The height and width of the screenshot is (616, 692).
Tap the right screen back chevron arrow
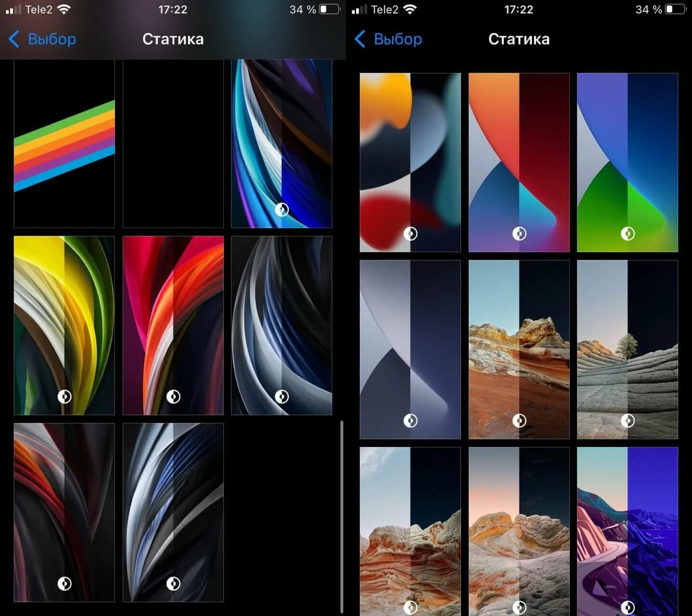[x=360, y=39]
